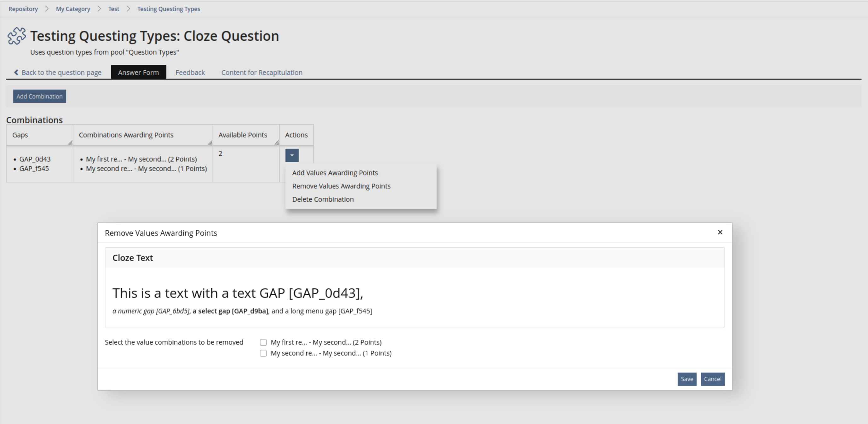868x424 pixels.
Task: Select Add Values Awarding Points menu item
Action: (x=335, y=173)
